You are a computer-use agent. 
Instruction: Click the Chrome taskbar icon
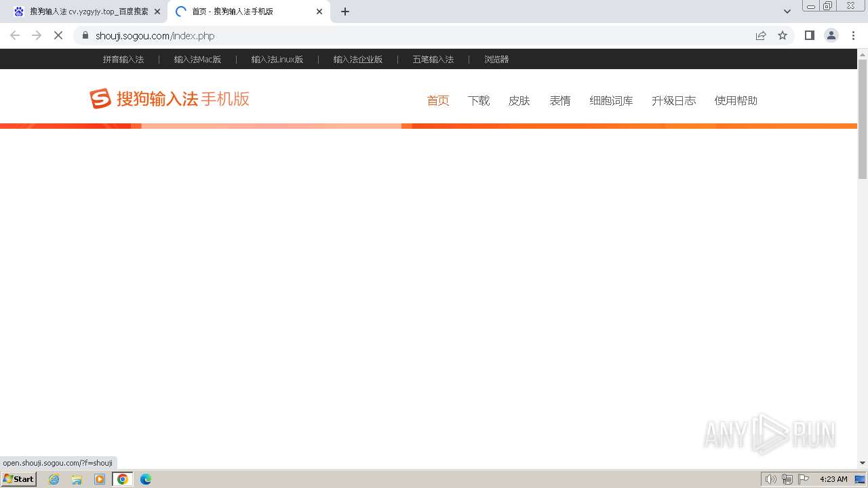click(123, 479)
